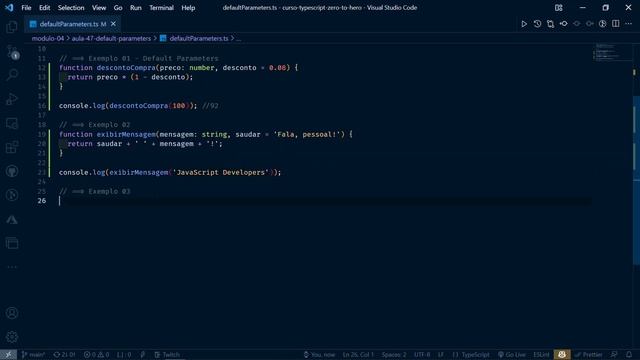The height and width of the screenshot is (360, 640).
Task: Open the View menu
Action: 99,8
